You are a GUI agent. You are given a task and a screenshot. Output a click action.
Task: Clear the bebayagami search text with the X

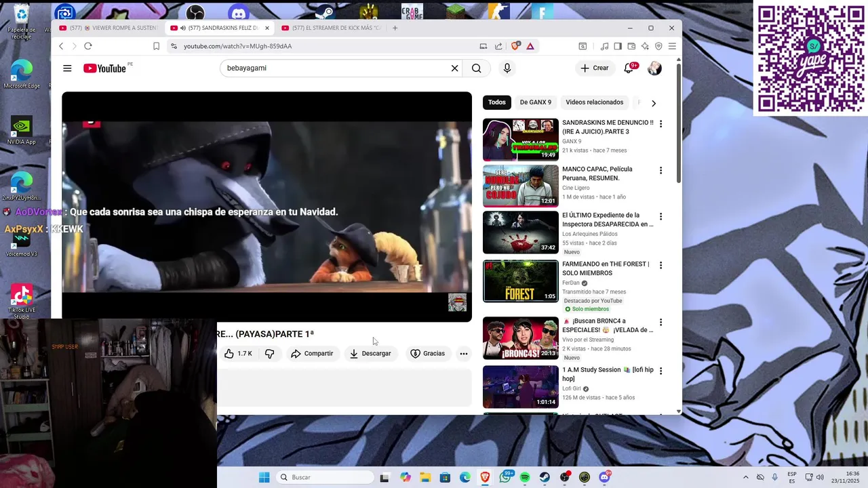pos(455,68)
